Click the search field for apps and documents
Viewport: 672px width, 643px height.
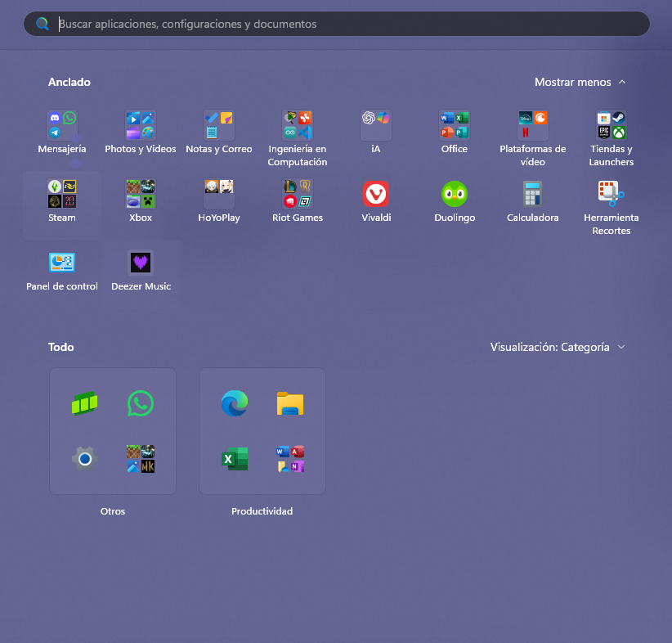(337, 24)
